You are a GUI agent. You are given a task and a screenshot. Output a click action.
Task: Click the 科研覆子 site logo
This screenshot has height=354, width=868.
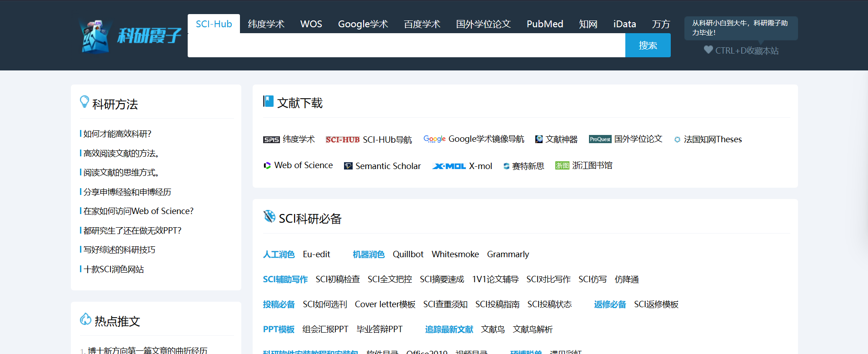click(130, 36)
